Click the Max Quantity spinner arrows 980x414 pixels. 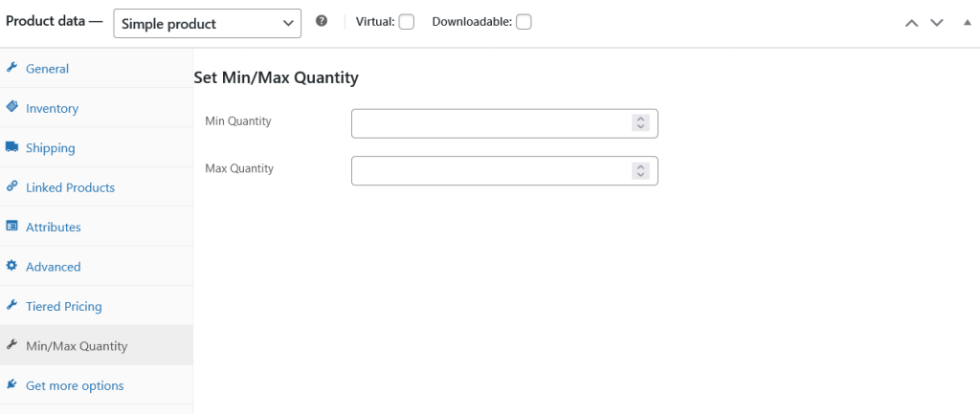click(x=641, y=170)
